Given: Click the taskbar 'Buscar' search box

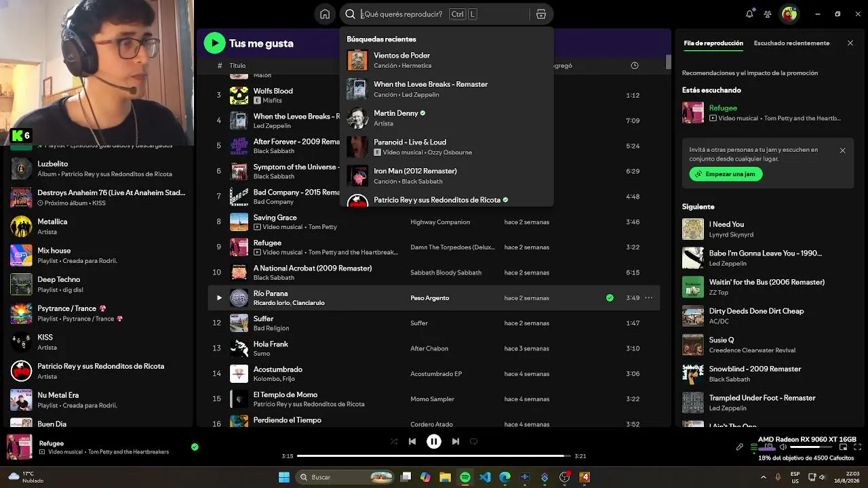Looking at the screenshot, I should click(x=344, y=477).
